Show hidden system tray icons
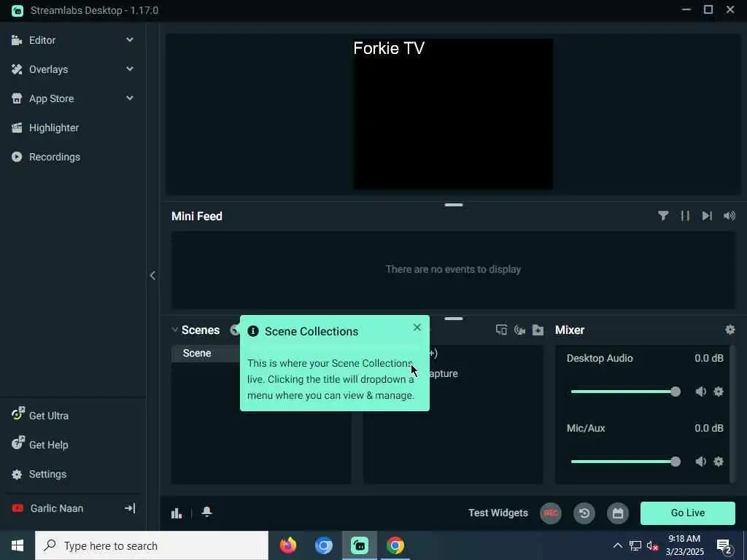The image size is (747, 560). [617, 545]
